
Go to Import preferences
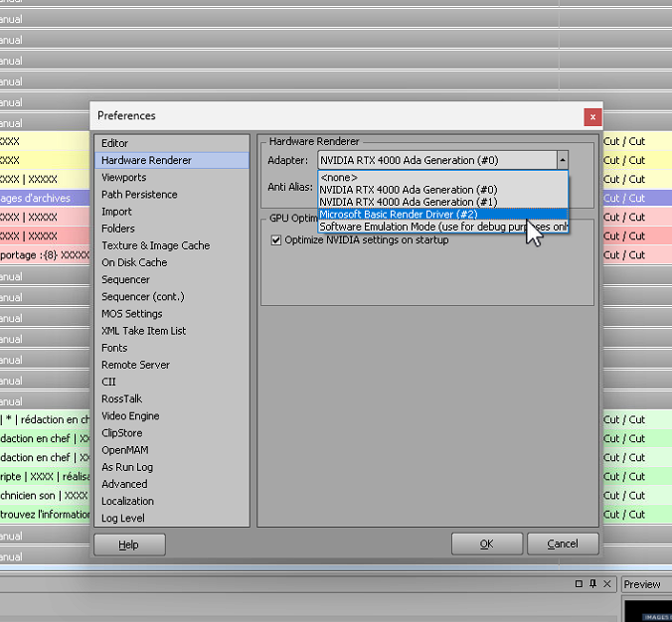(172, 212)
